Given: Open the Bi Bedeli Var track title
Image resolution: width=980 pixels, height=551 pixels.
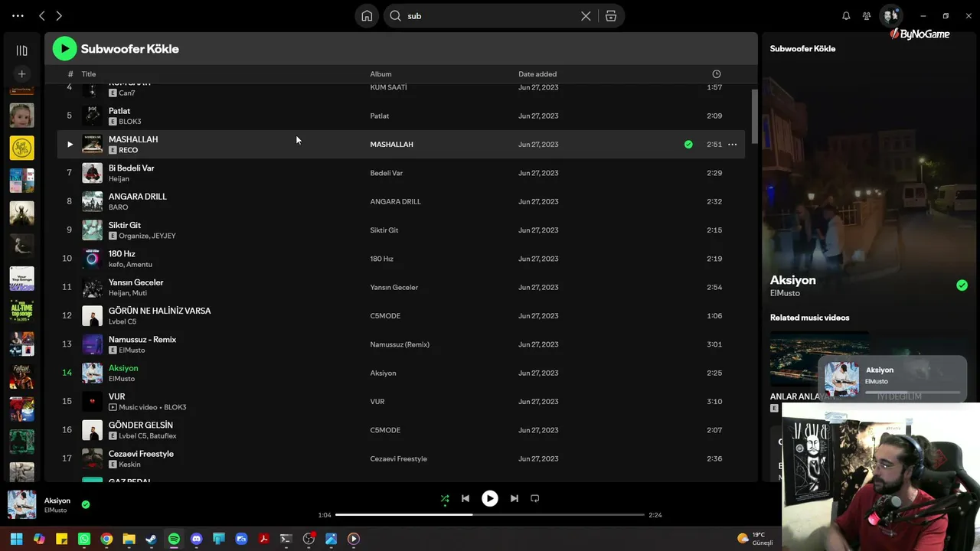Looking at the screenshot, I should pos(132,168).
